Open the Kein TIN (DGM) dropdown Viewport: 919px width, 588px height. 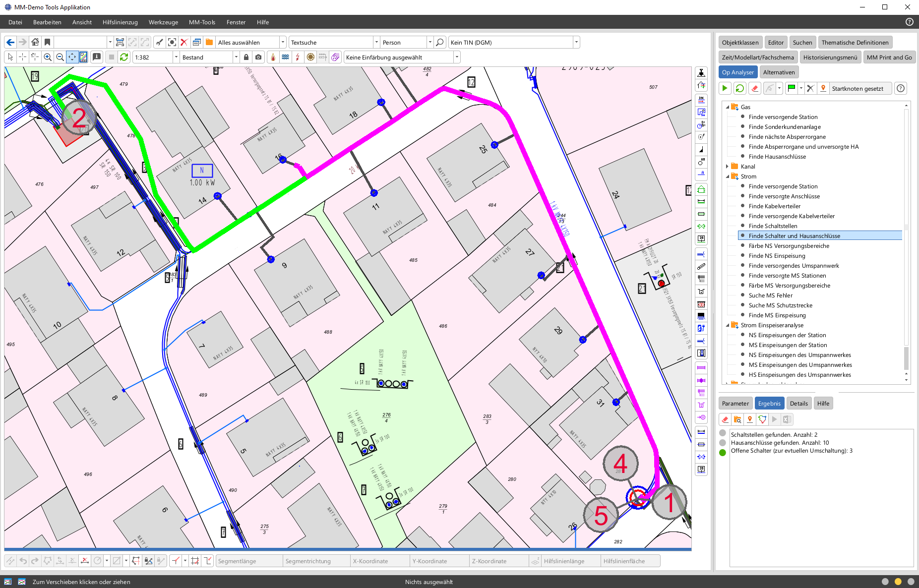pyautogui.click(x=576, y=42)
